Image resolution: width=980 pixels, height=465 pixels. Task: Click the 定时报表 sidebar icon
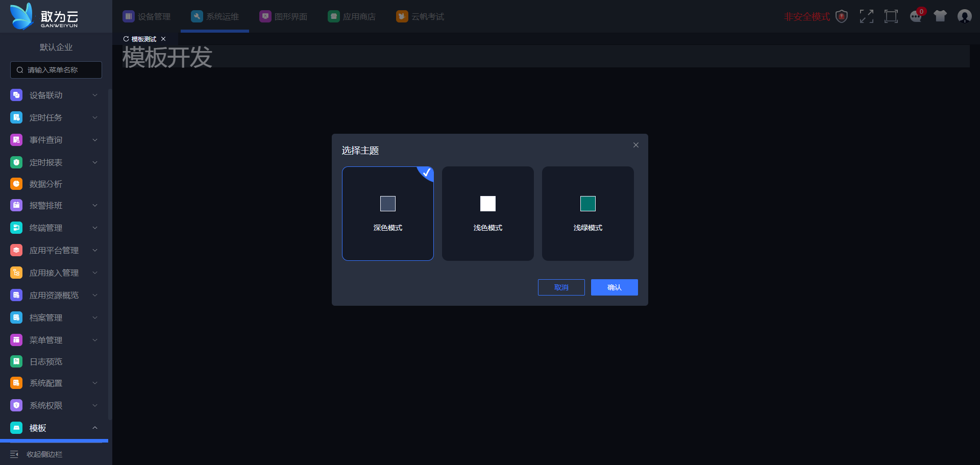tap(16, 162)
